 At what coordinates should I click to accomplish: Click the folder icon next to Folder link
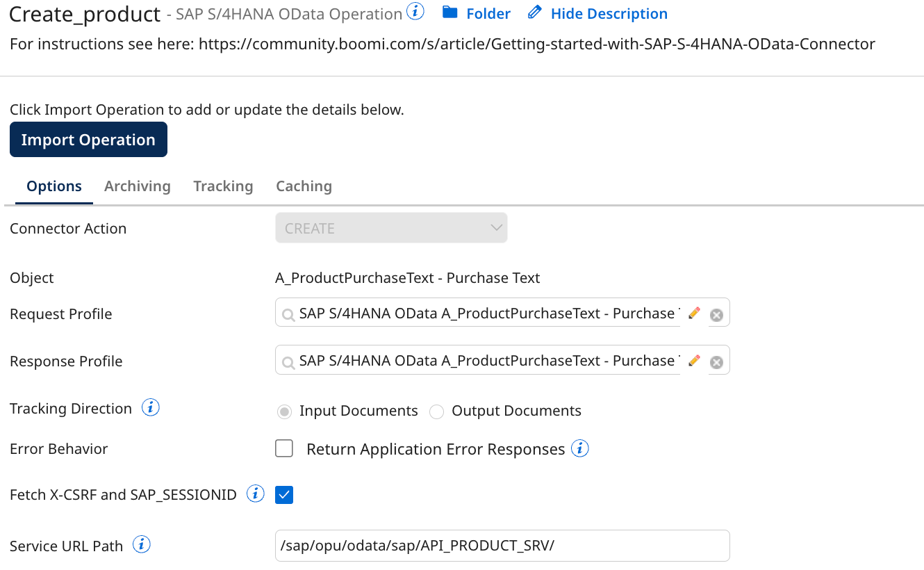(x=450, y=13)
